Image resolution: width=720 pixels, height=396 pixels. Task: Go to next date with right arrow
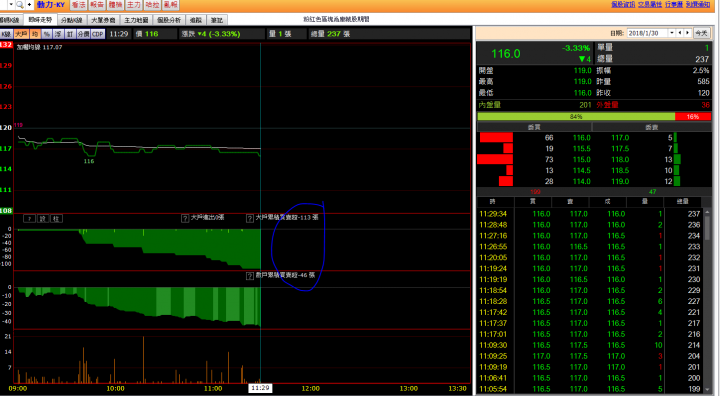click(x=687, y=33)
